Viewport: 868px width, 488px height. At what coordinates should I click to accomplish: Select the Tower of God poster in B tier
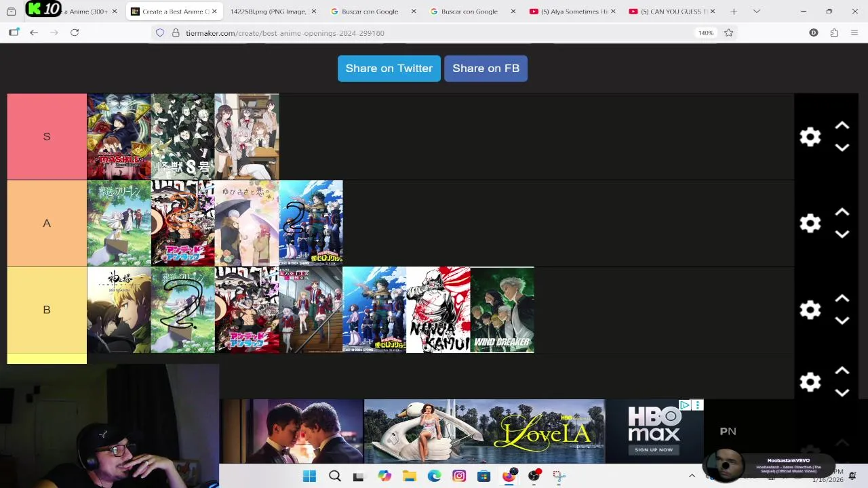click(119, 310)
